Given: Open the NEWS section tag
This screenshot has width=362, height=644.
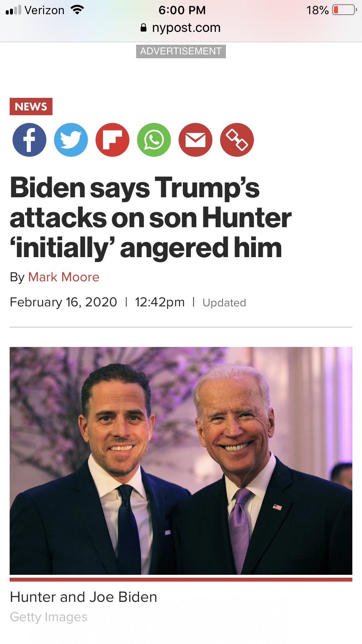Looking at the screenshot, I should point(31,107).
